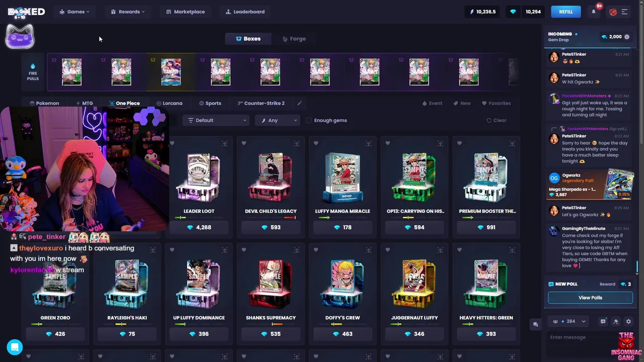Open the support chat bubble launcher
644x362 pixels.
click(15, 347)
